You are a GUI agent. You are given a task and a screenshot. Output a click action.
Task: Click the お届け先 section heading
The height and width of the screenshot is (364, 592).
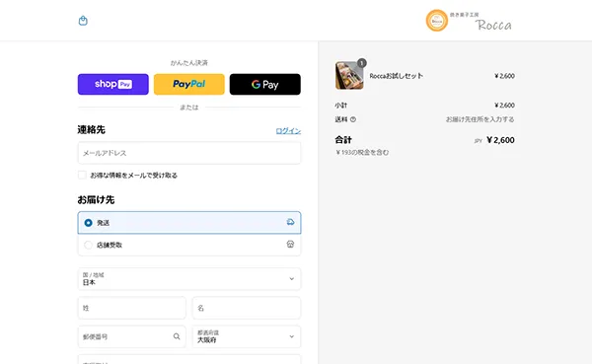pos(96,199)
